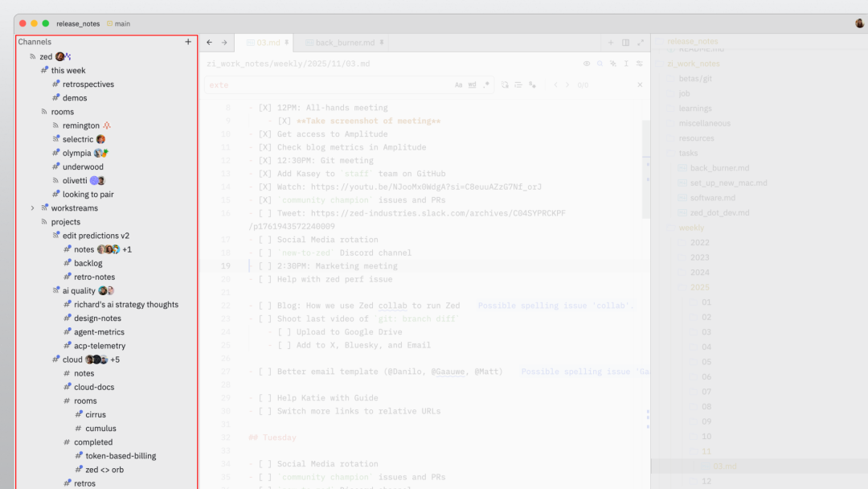Open inline assist sparkle icon in editor toolbar
The height and width of the screenshot is (489, 868).
[x=612, y=64]
